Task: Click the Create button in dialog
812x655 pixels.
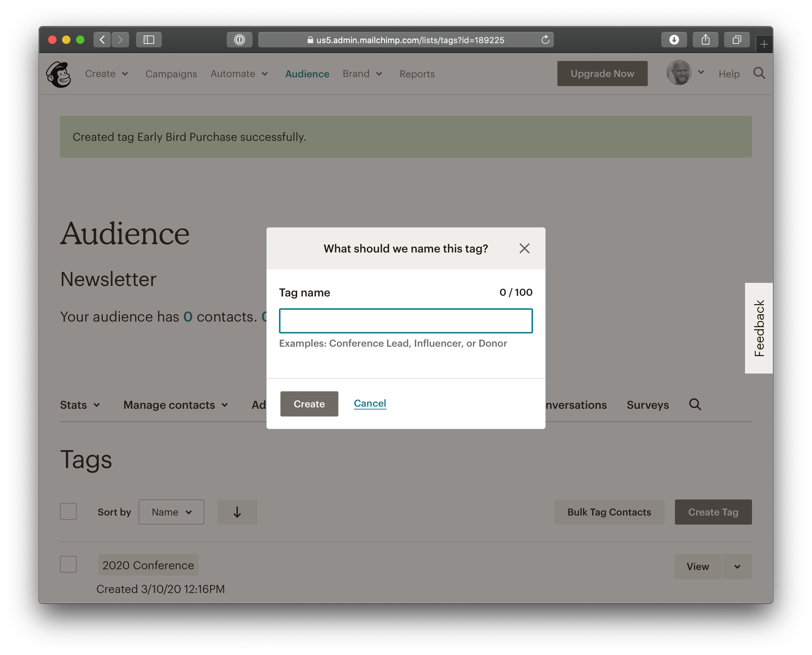Action: click(309, 404)
